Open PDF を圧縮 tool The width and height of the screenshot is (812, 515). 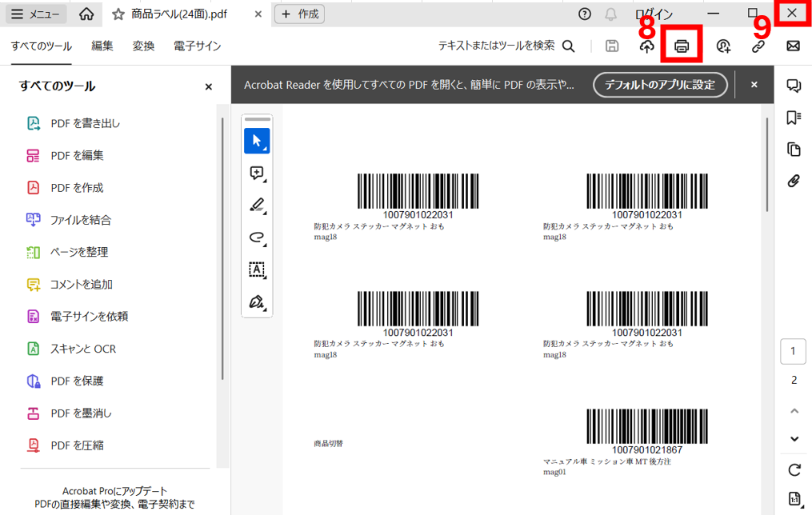tap(65, 445)
